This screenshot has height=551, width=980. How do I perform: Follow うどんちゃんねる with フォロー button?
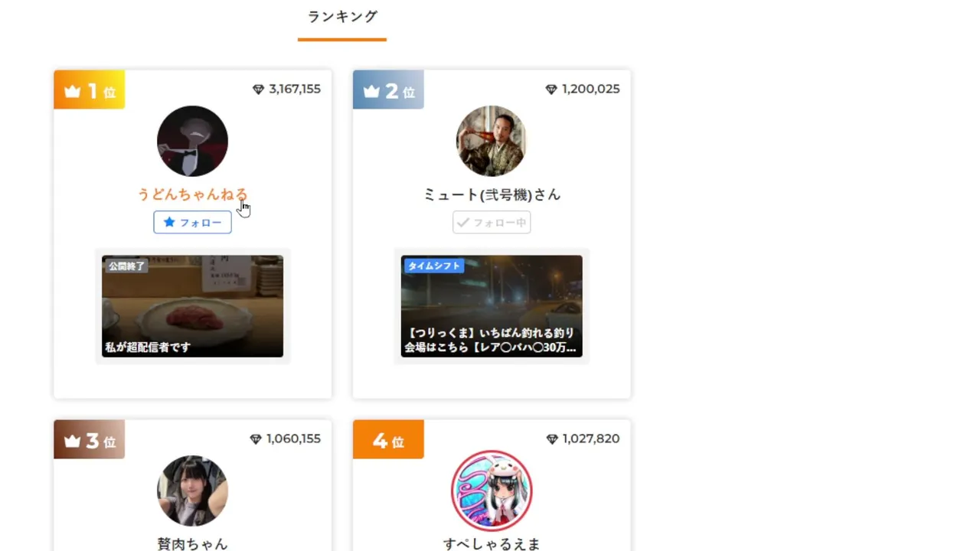click(192, 223)
